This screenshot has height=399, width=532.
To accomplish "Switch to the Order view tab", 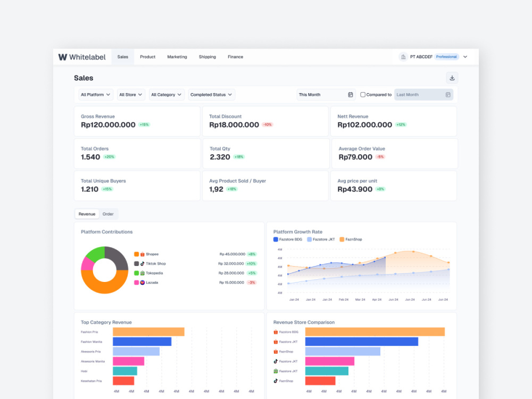I will point(108,214).
